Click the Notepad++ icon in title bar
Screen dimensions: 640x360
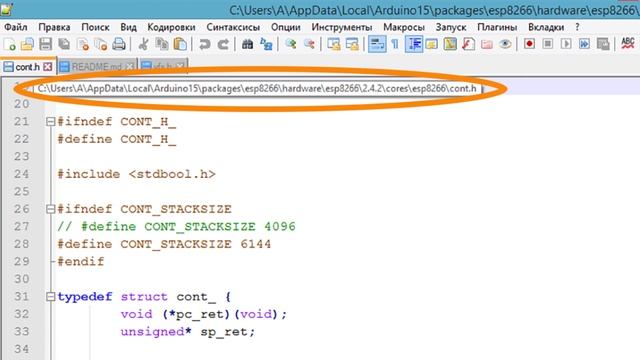click(7, 9)
